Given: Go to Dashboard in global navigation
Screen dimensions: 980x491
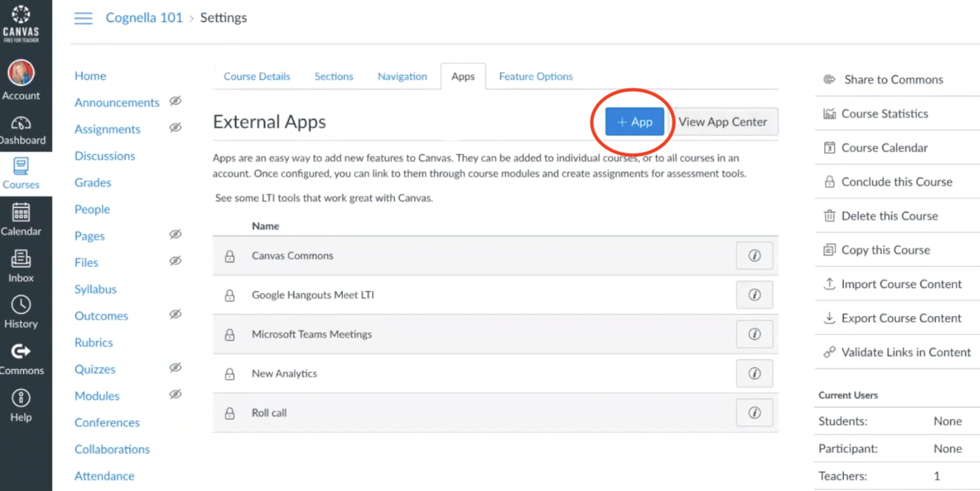Looking at the screenshot, I should (x=21, y=130).
